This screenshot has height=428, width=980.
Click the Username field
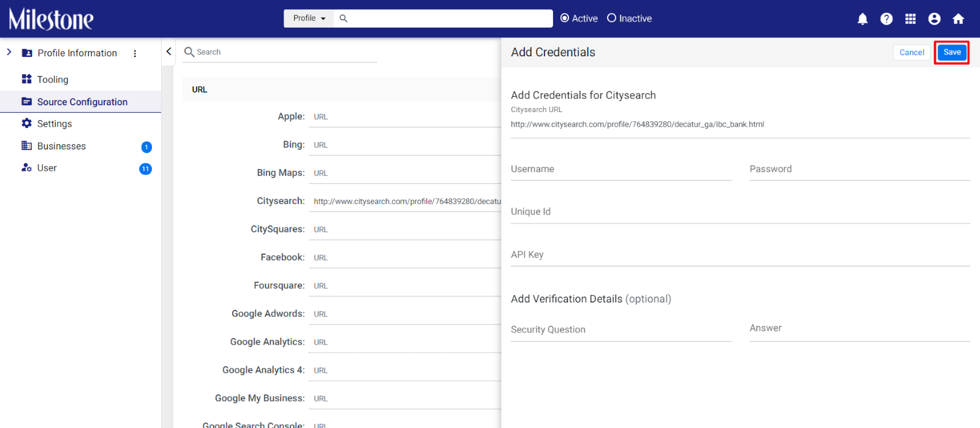click(621, 169)
